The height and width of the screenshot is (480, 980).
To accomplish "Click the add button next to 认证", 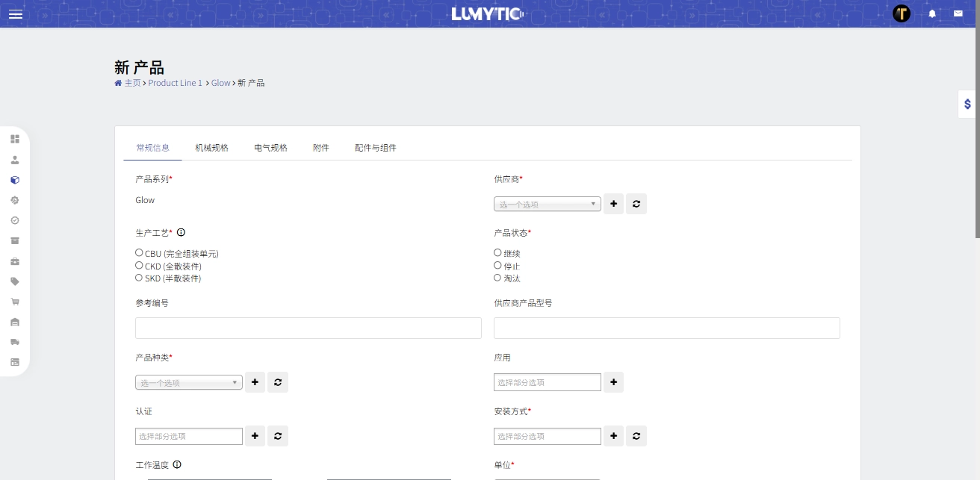I will [x=255, y=436].
